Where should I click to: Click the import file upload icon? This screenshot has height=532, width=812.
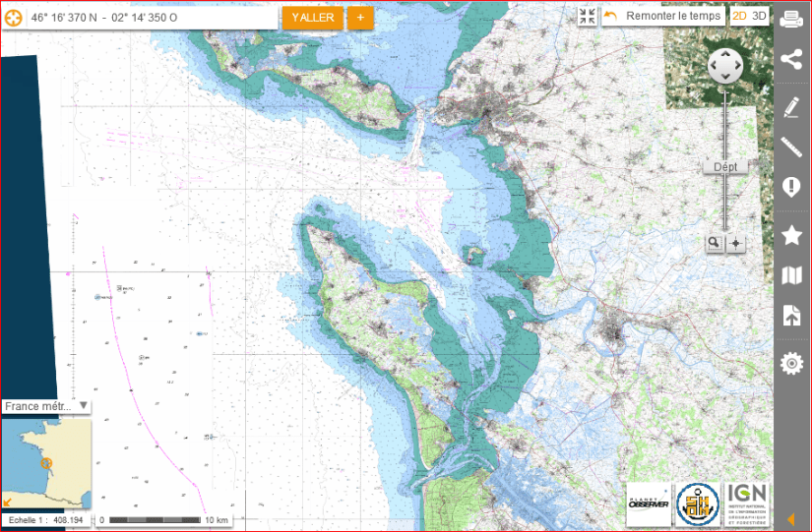point(791,316)
